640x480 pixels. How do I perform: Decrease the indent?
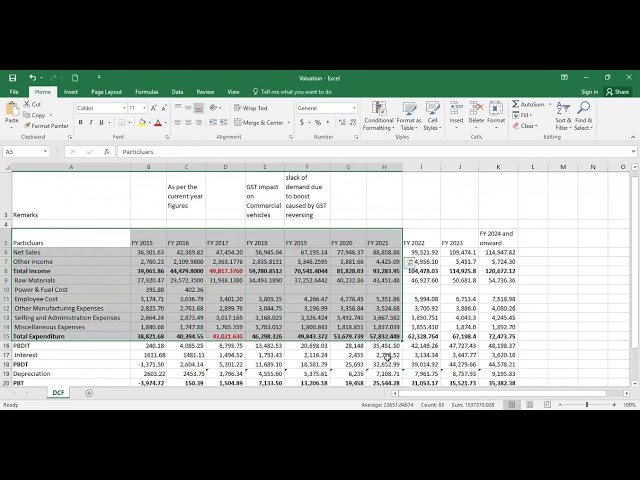213,122
